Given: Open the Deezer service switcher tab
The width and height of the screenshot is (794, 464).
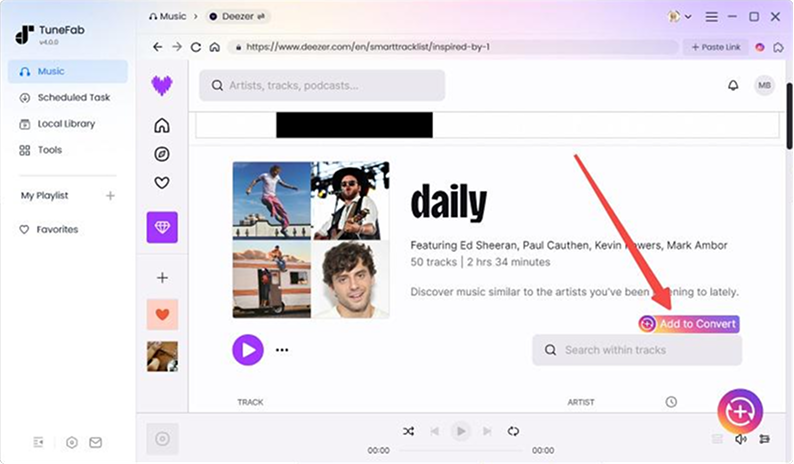Looking at the screenshot, I should tap(237, 16).
